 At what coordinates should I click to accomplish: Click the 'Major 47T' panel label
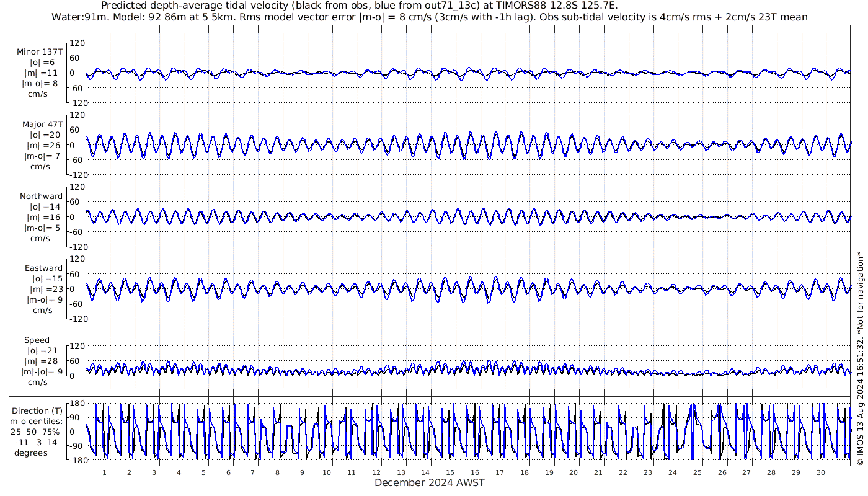(x=42, y=124)
